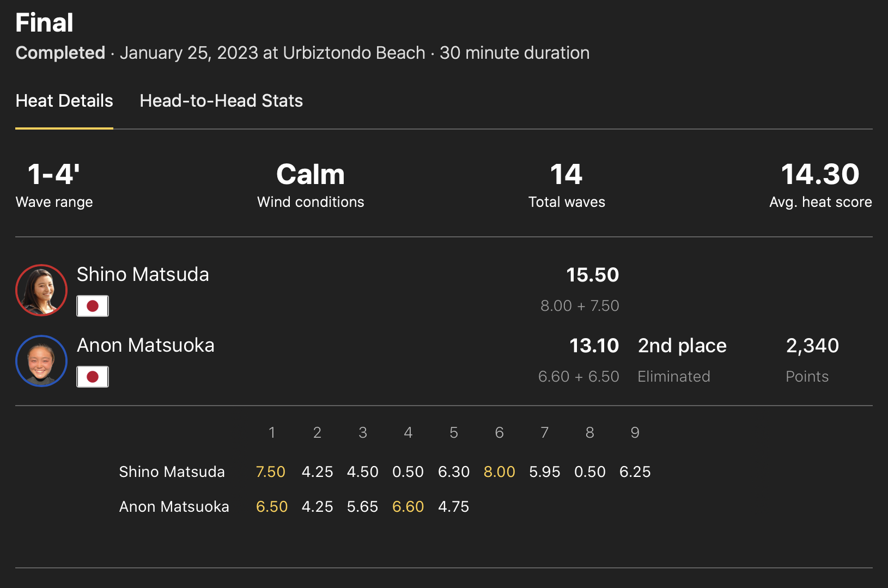Select the Heat Details tab
888x588 pixels.
point(64,101)
